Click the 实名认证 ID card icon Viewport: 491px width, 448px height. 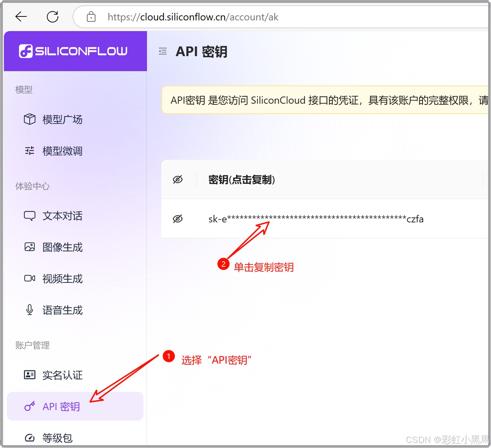coord(30,375)
